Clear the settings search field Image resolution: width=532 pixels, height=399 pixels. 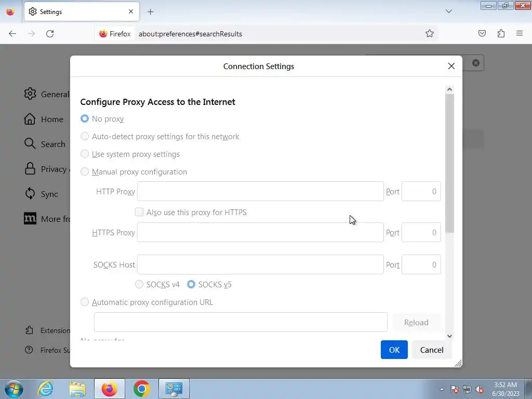[476, 63]
